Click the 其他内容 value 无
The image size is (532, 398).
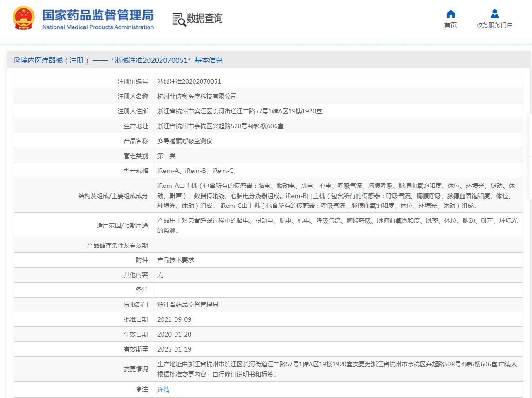coord(160,275)
